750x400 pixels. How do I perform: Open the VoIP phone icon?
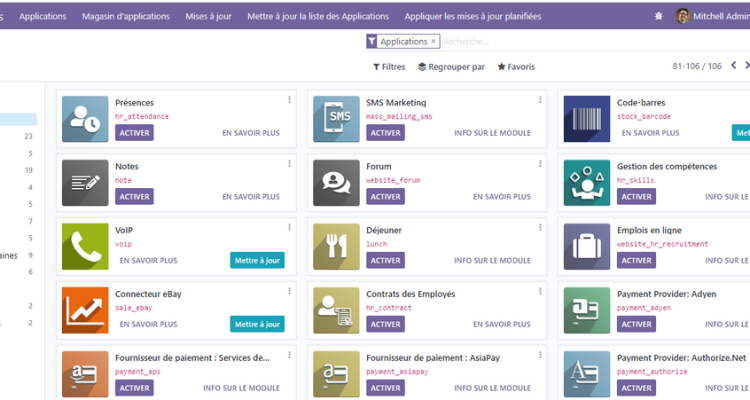point(85,246)
